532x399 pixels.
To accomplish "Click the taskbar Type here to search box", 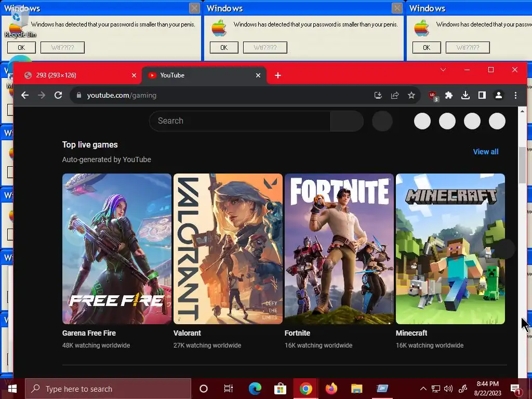I will coord(108,389).
